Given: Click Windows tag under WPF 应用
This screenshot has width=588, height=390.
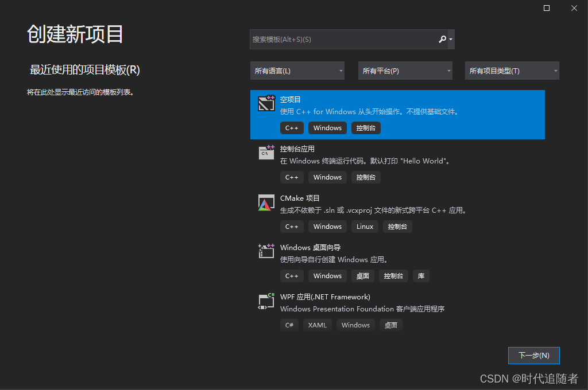Looking at the screenshot, I should (x=355, y=325).
